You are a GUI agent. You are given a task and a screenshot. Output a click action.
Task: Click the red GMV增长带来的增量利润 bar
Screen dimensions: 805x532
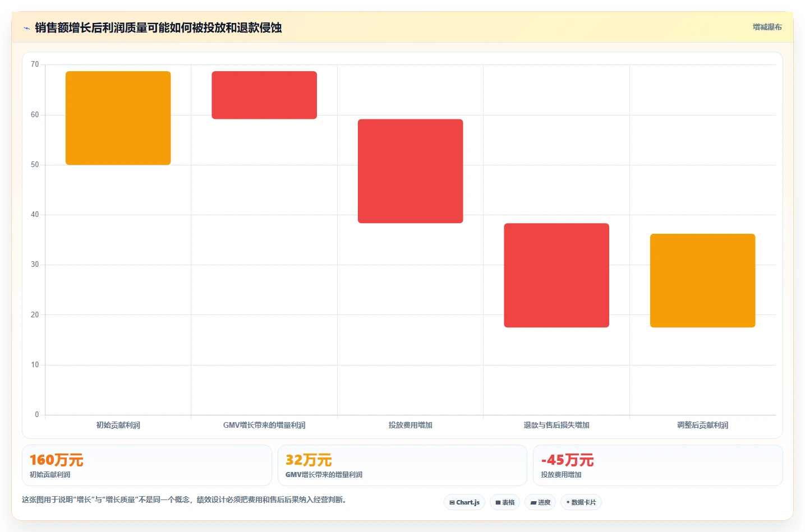[x=264, y=95]
